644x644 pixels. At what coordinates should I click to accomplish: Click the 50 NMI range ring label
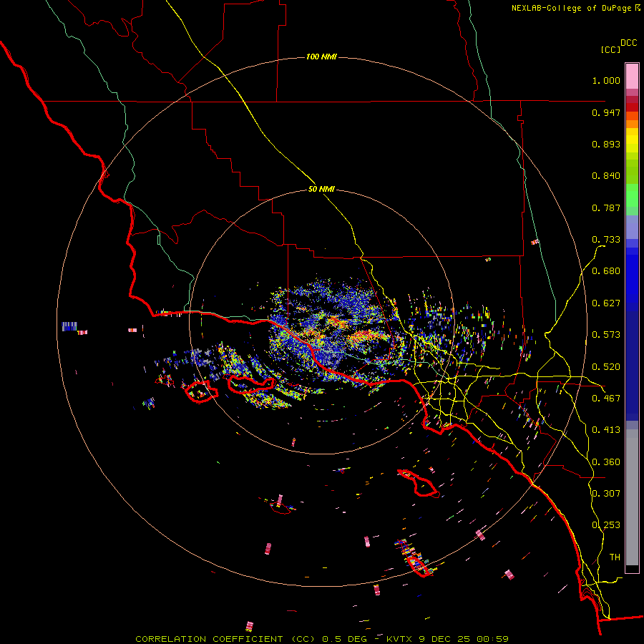[321, 190]
